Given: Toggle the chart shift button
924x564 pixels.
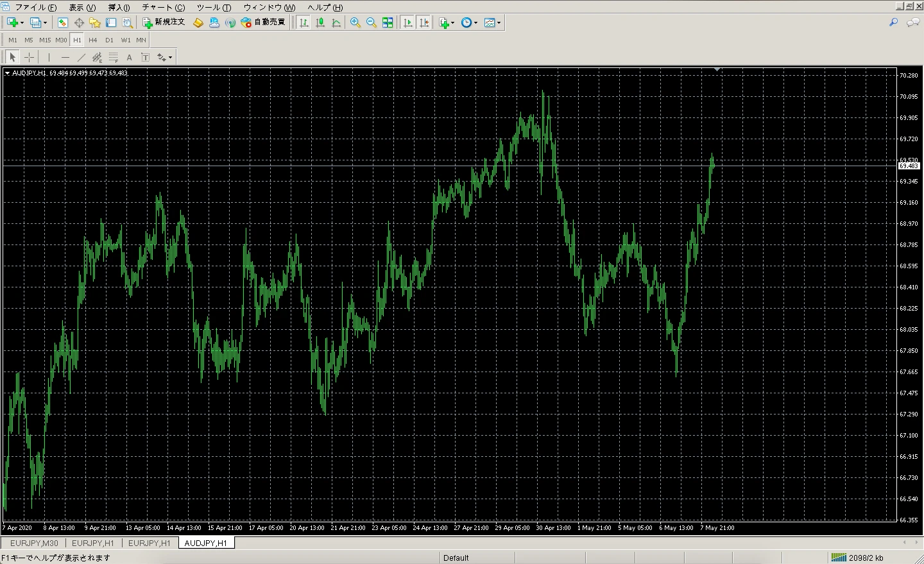Looking at the screenshot, I should pos(424,22).
